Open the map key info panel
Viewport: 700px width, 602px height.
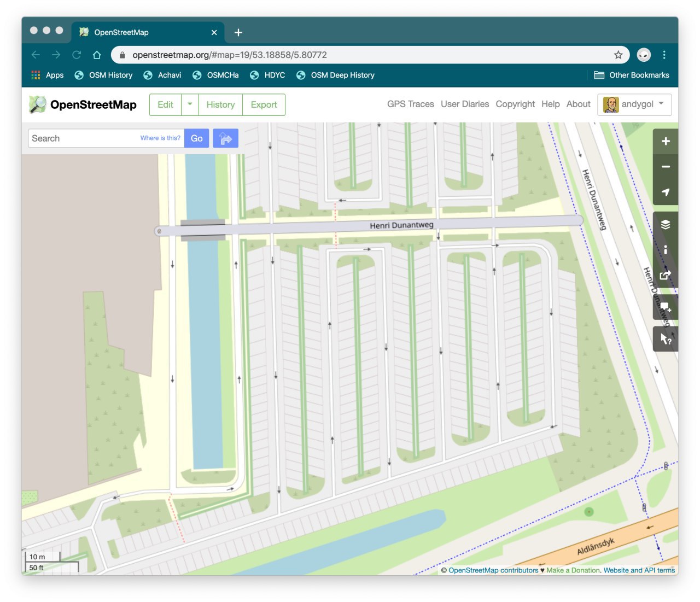click(666, 250)
